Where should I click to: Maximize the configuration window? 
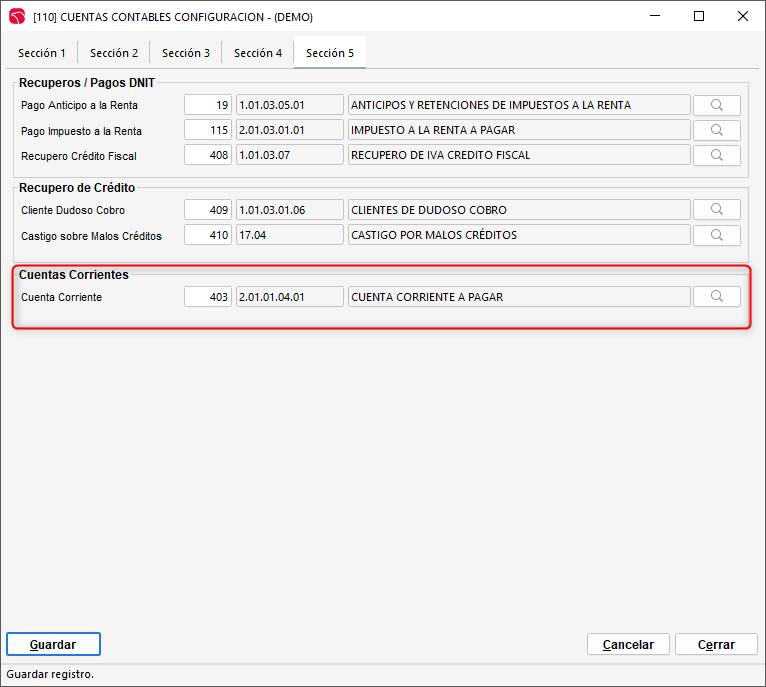tap(699, 16)
